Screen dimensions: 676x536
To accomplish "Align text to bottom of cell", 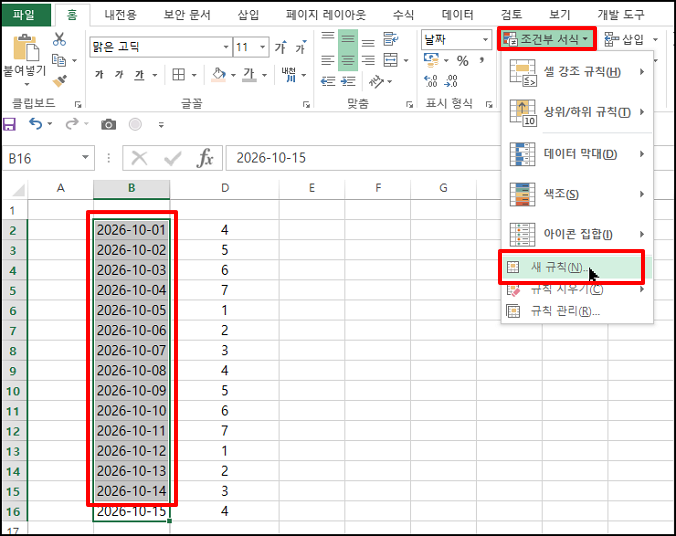I will coord(368,41).
